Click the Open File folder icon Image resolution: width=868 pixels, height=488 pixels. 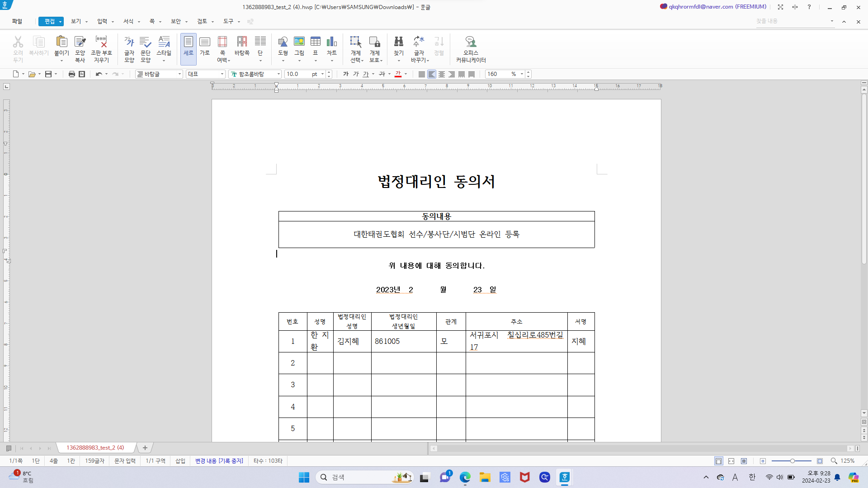(x=32, y=74)
